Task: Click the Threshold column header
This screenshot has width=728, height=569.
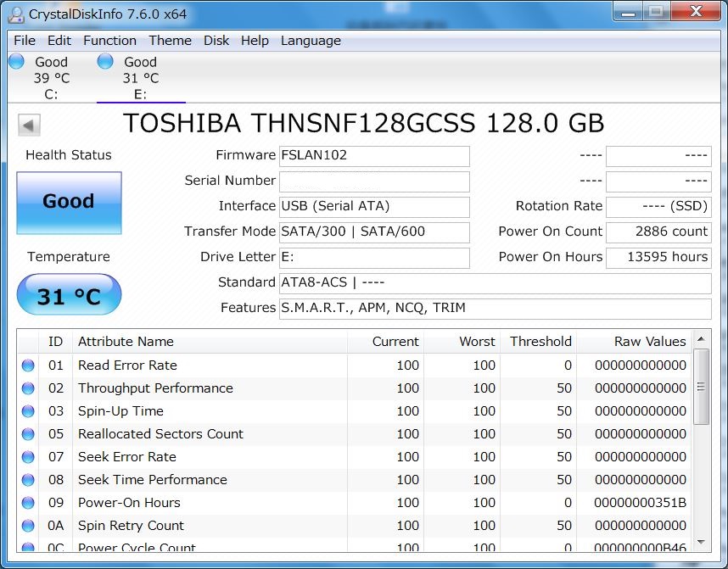Action: (x=539, y=342)
